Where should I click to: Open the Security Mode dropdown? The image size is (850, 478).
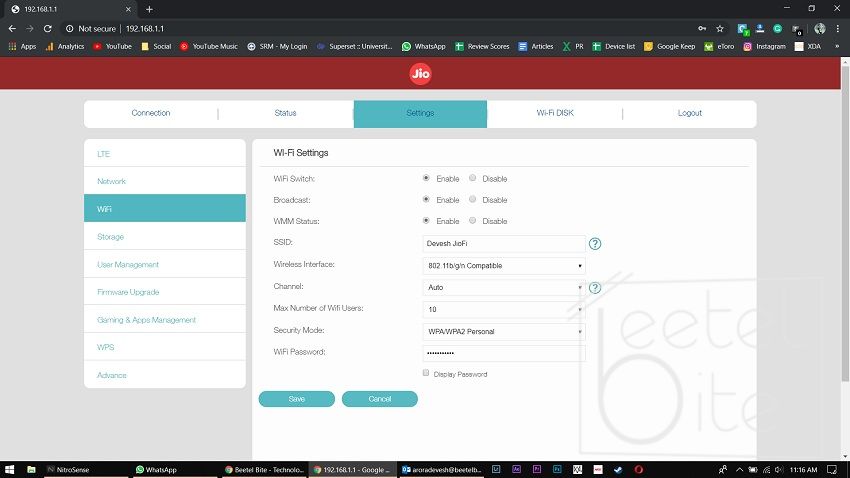(504, 332)
